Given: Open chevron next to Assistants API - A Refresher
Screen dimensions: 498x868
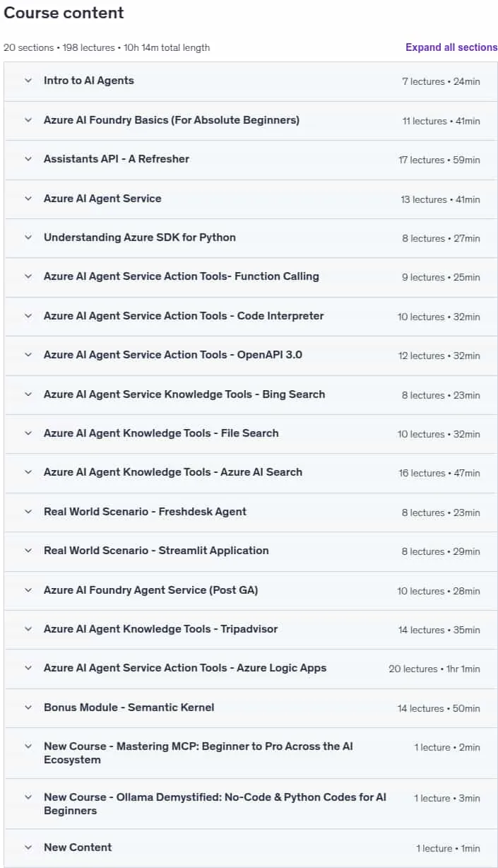Looking at the screenshot, I should point(28,159).
